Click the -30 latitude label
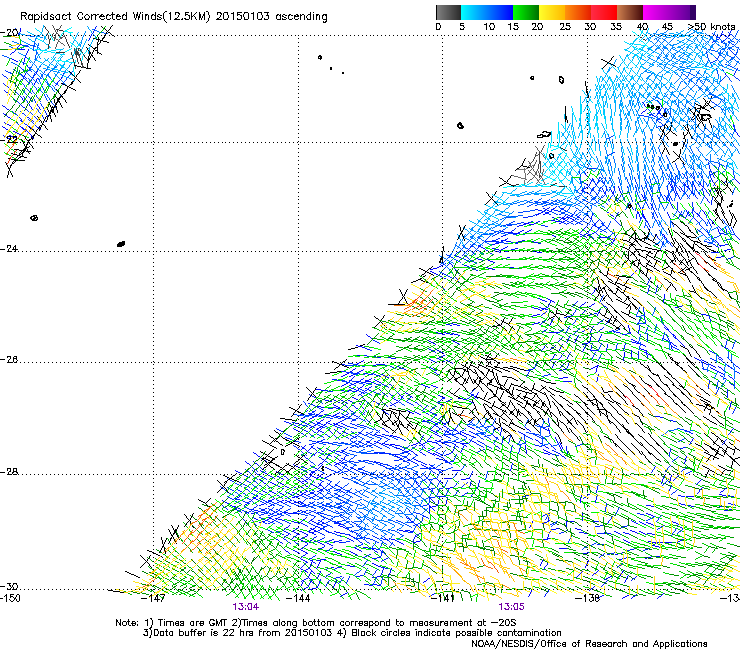Image resolution: width=740 pixels, height=650 pixels. click(9, 587)
